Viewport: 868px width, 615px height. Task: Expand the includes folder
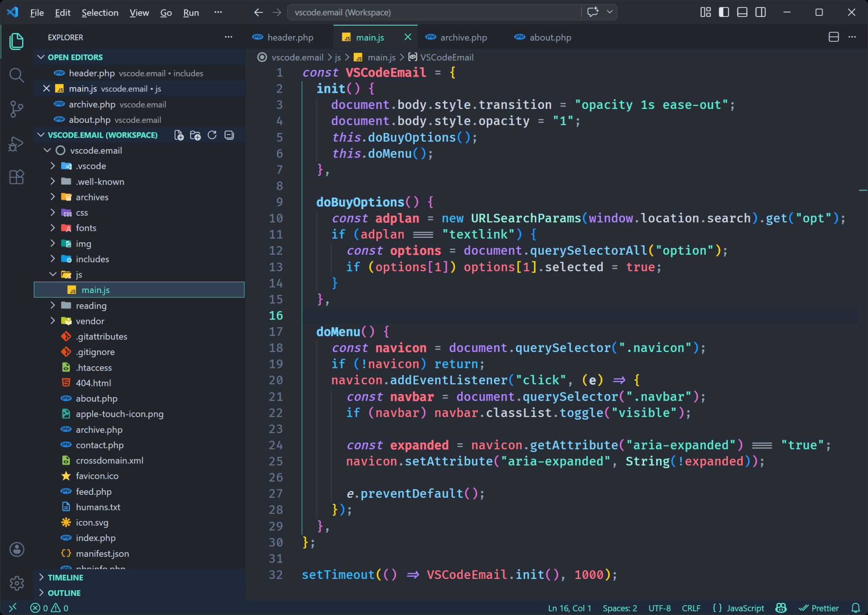[53, 259]
